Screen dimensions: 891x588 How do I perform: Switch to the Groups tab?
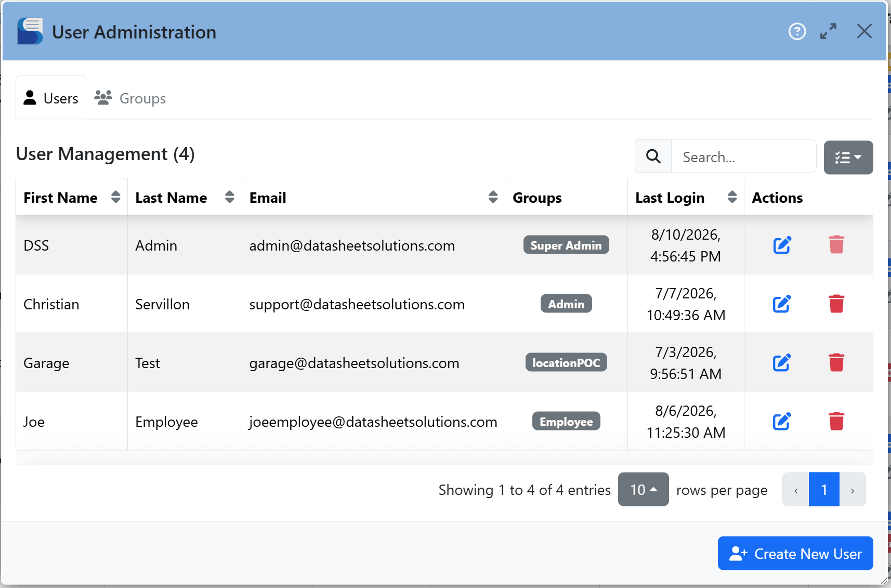click(130, 98)
